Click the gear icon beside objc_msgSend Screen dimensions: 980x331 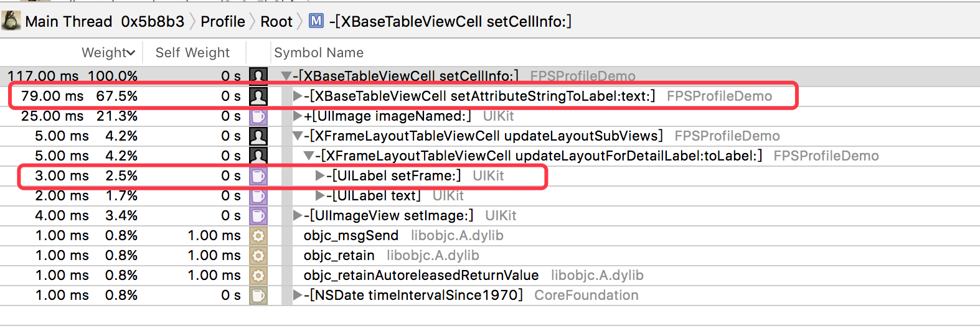pos(258,236)
